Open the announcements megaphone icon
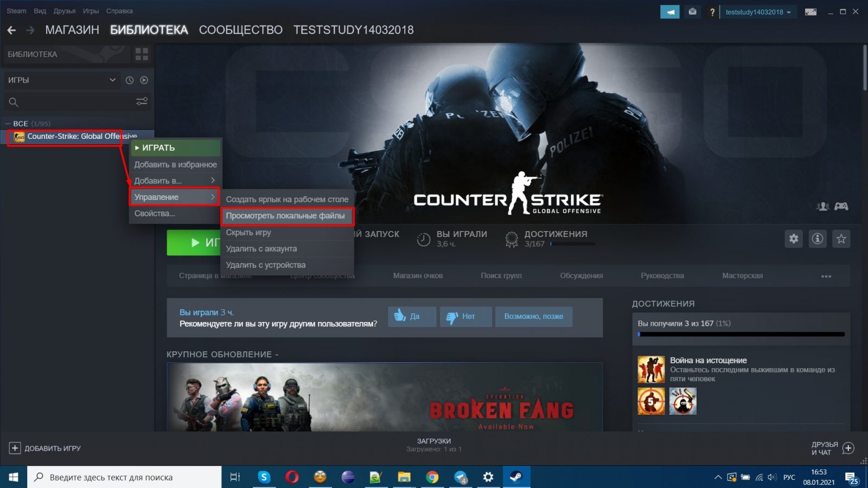This screenshot has height=488, width=868. [670, 12]
